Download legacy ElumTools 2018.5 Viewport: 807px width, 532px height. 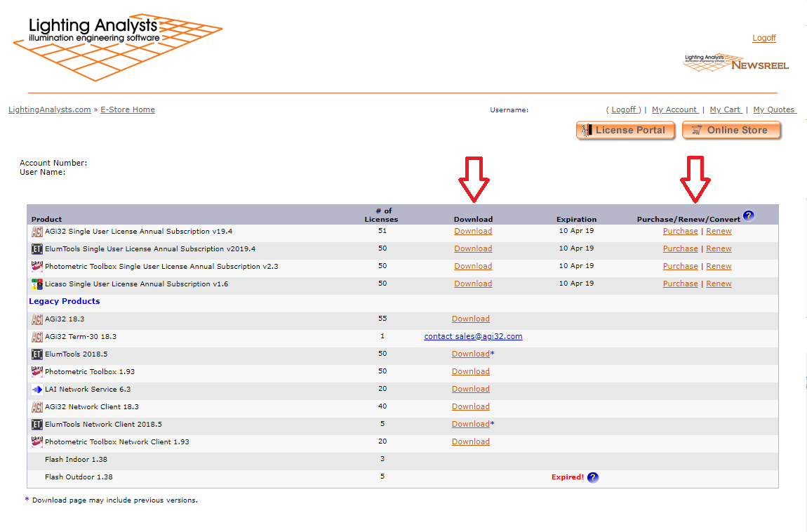(470, 354)
